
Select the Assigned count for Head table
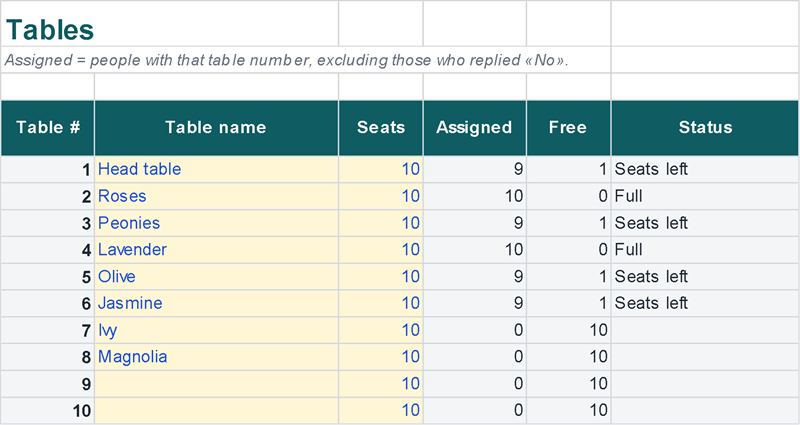pos(474,169)
